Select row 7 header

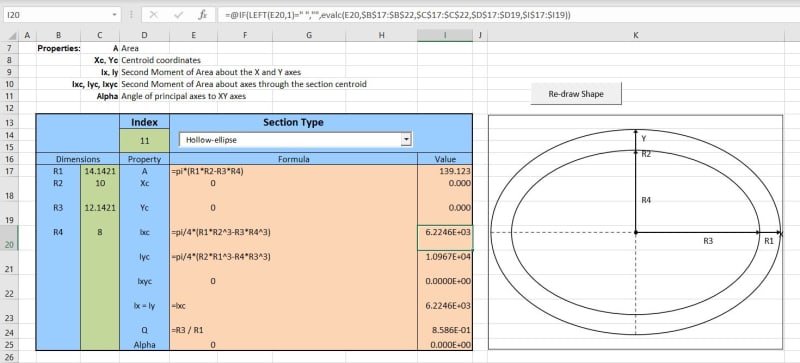10,49
